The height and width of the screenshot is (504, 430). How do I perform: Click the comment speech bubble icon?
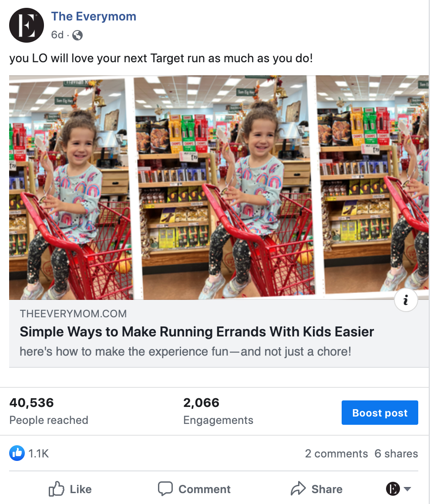click(165, 489)
